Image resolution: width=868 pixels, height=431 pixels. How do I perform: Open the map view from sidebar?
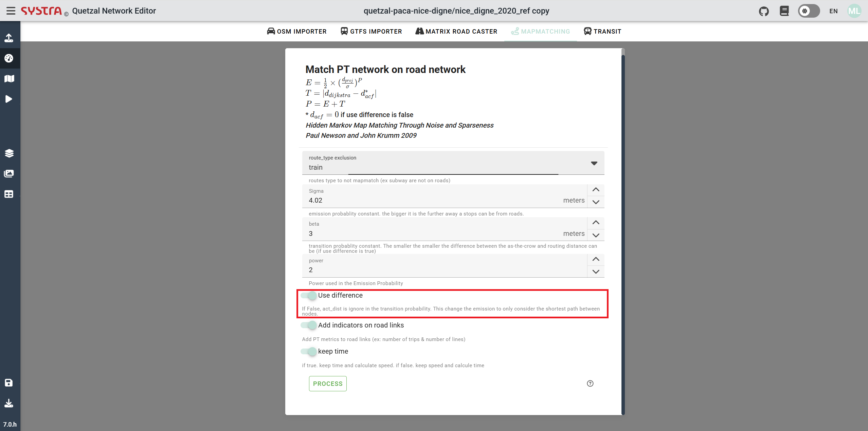9,79
